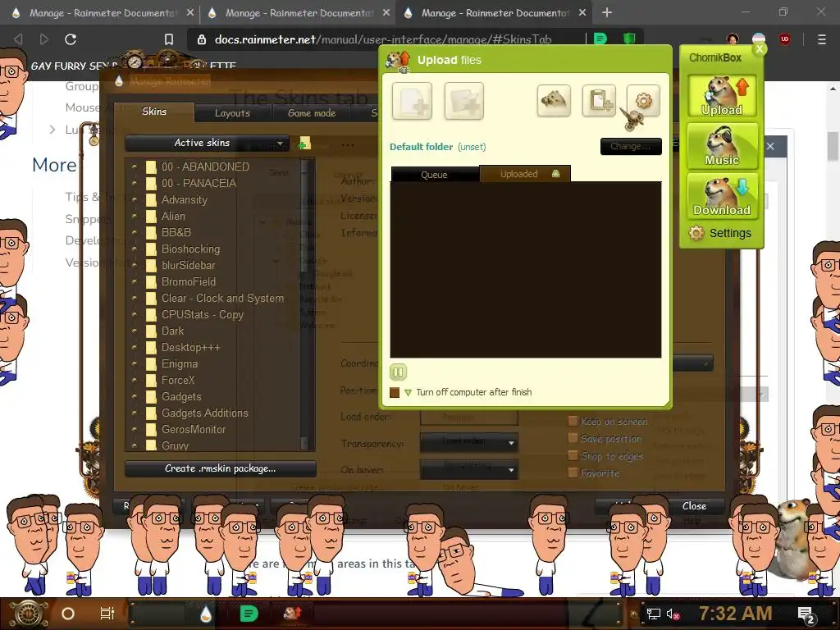Click the Upload hamster button in ChomikBox
The height and width of the screenshot is (630, 840).
pos(722,96)
